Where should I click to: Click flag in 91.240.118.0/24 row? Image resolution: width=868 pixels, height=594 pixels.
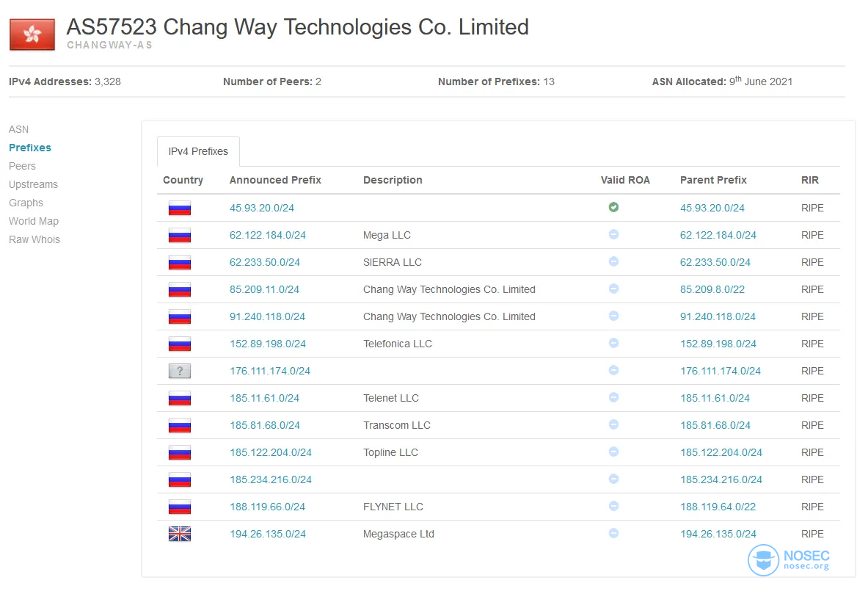click(x=179, y=316)
